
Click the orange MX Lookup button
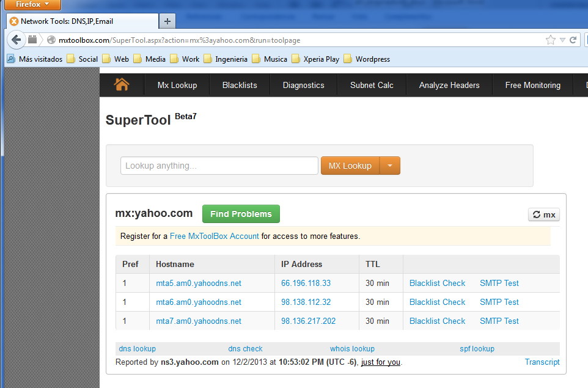[x=350, y=166]
